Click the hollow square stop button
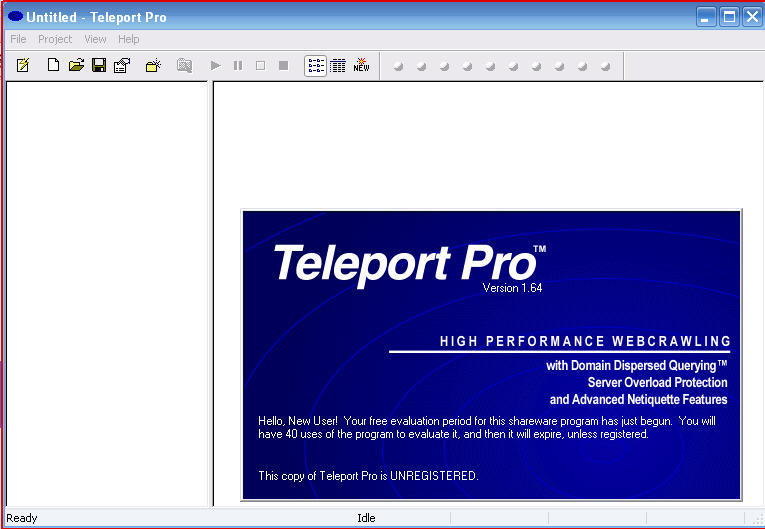Image resolution: width=765 pixels, height=529 pixels. point(261,65)
